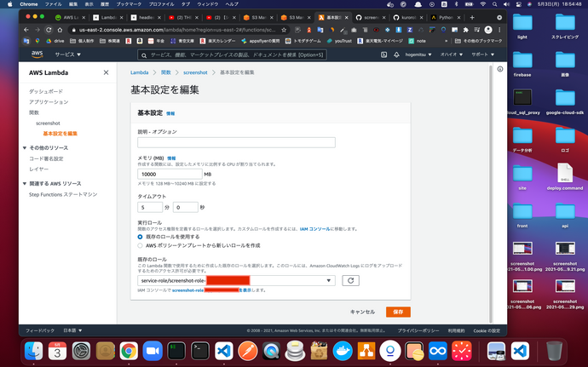Click the timeout seconds field
This screenshot has height=367, width=588.
[185, 207]
